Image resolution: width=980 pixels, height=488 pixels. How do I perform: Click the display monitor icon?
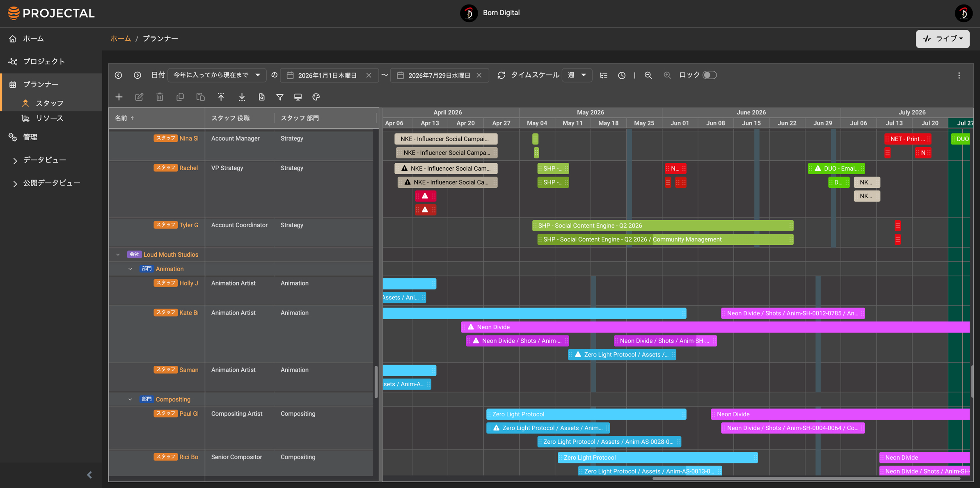(x=298, y=97)
